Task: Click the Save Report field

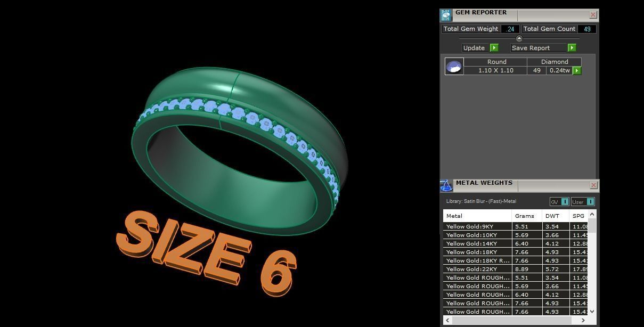Action: 539,48
